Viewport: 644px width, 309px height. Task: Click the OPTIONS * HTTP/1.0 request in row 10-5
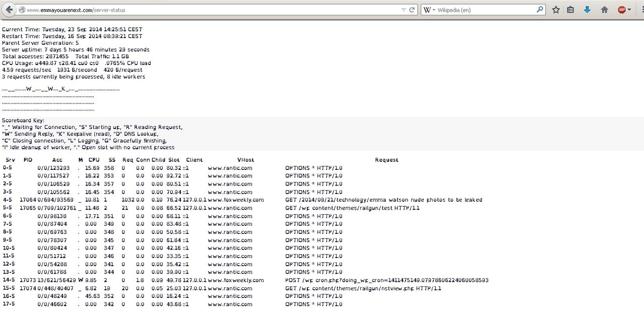point(314,248)
